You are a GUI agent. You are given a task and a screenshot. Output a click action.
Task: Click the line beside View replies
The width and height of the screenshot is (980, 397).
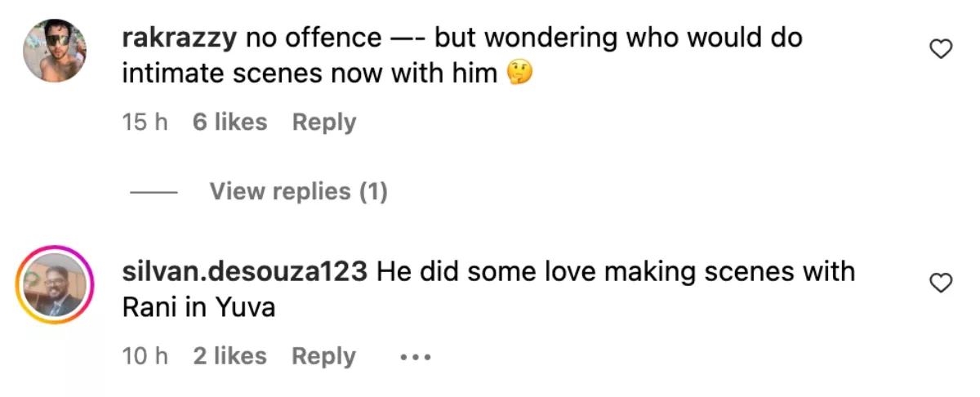point(154,193)
